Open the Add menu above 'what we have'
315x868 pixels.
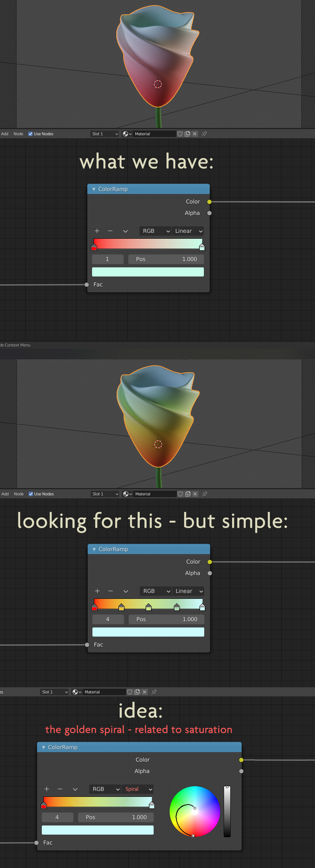coord(5,134)
